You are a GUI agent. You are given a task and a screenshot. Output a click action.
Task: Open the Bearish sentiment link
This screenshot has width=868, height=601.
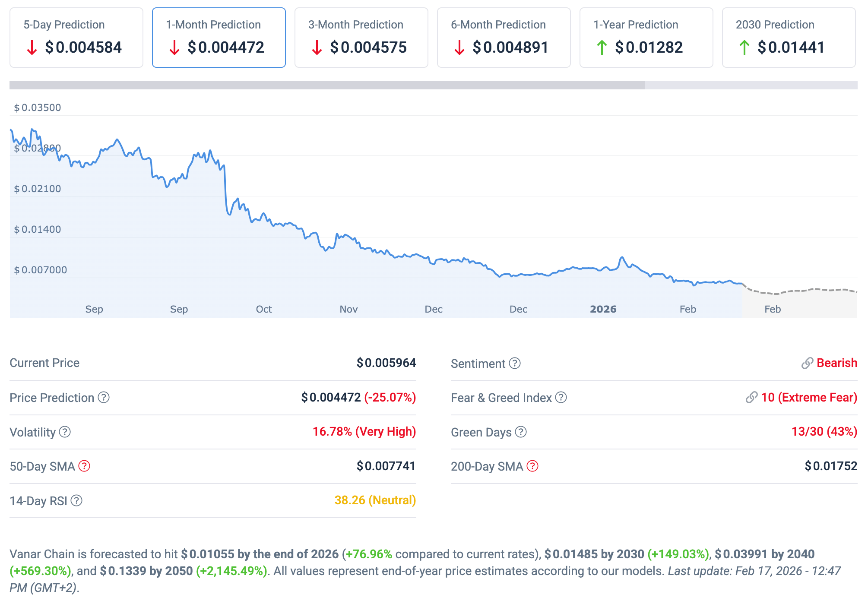click(836, 363)
